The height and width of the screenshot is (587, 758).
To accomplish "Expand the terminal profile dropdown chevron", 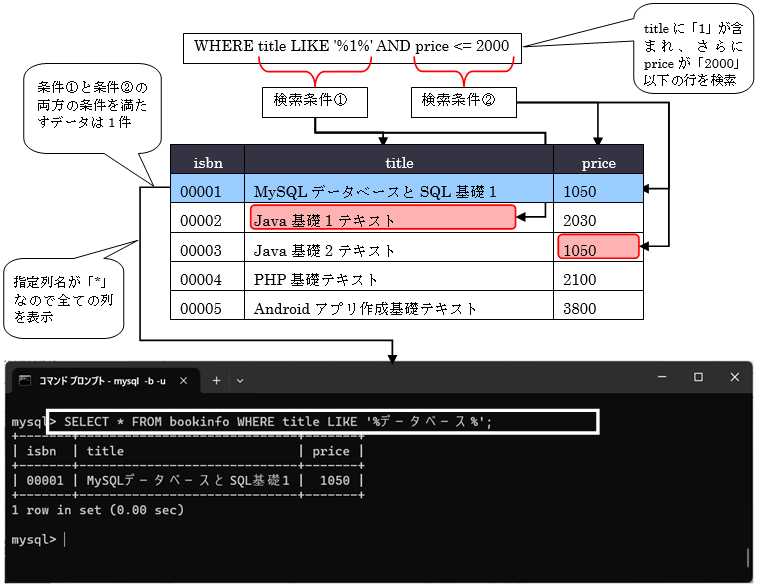I will click(239, 381).
